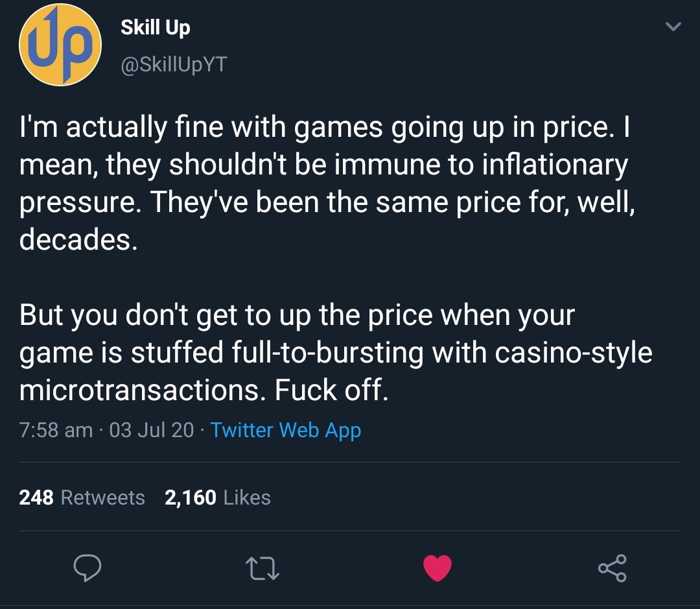Open the share menu via the three-dot node icon
The height and width of the screenshot is (609, 700).
tap(612, 569)
